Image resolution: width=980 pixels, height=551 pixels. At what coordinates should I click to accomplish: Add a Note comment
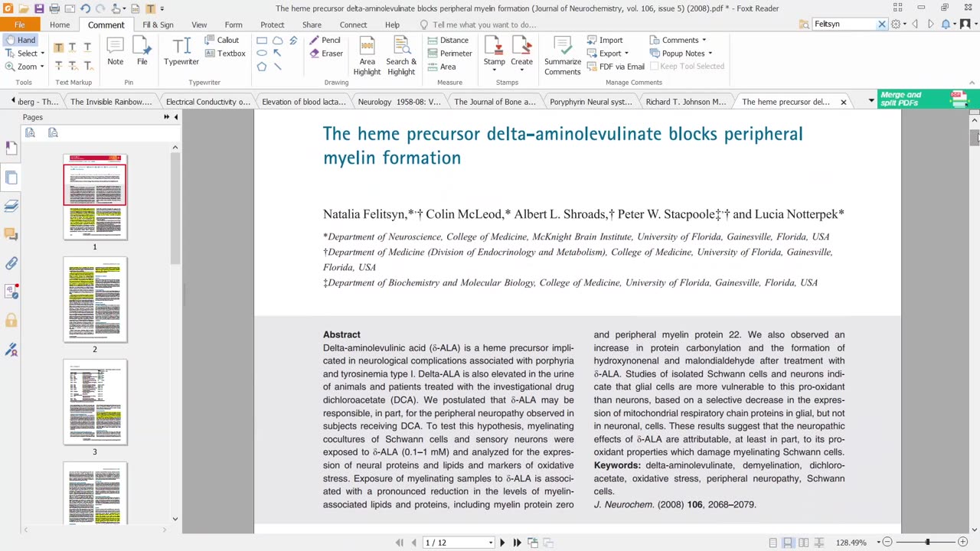pyautogui.click(x=115, y=51)
